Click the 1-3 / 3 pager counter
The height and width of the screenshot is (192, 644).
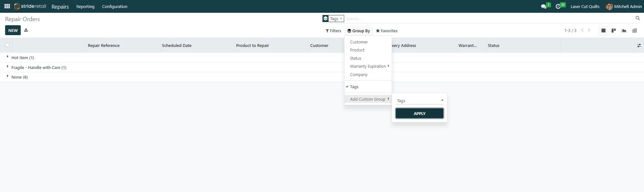(570, 31)
